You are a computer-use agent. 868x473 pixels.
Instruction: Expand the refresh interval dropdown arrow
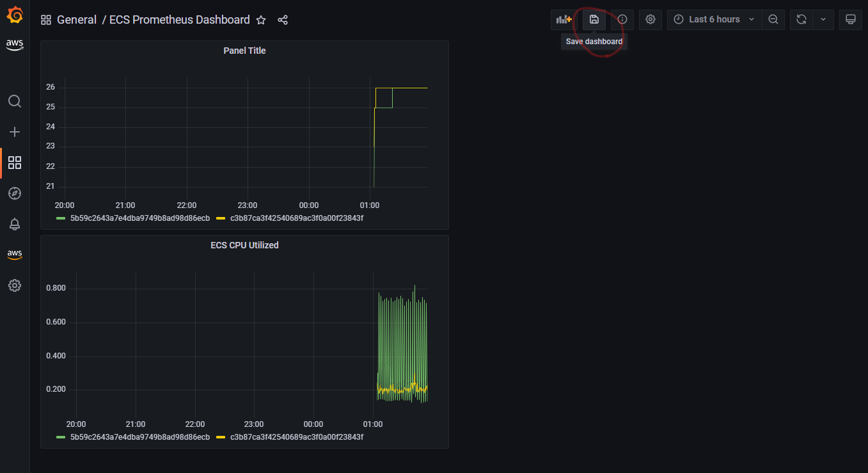click(x=823, y=19)
